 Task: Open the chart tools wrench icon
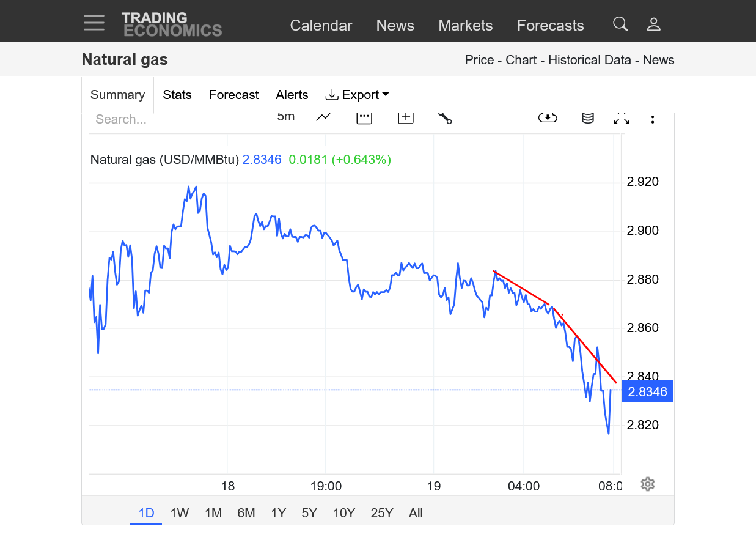pyautogui.click(x=445, y=117)
